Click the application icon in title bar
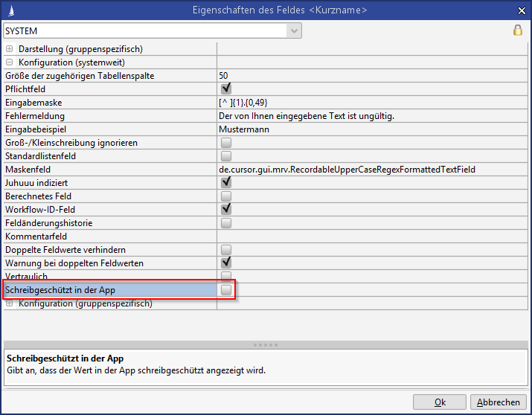 tap(9, 10)
